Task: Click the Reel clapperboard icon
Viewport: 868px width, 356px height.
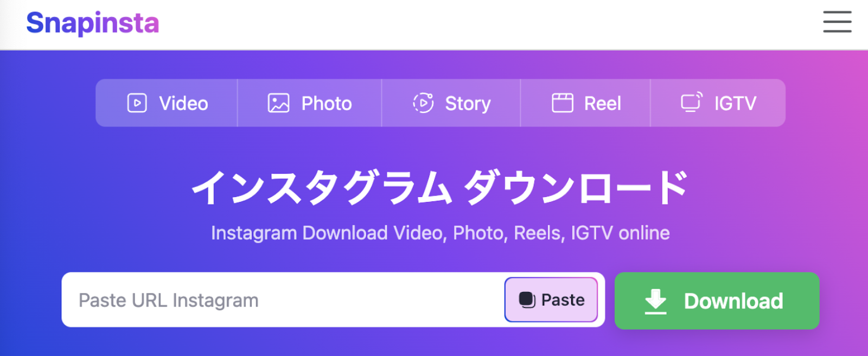Action: [x=563, y=103]
